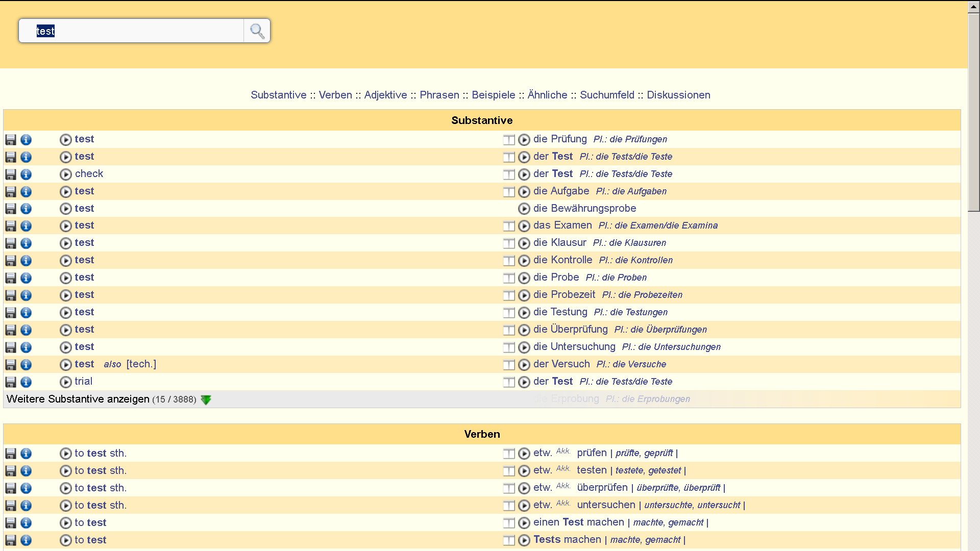This screenshot has height=551, width=980.
Task: Switch to the "Diskussionen" section
Action: pos(679,95)
